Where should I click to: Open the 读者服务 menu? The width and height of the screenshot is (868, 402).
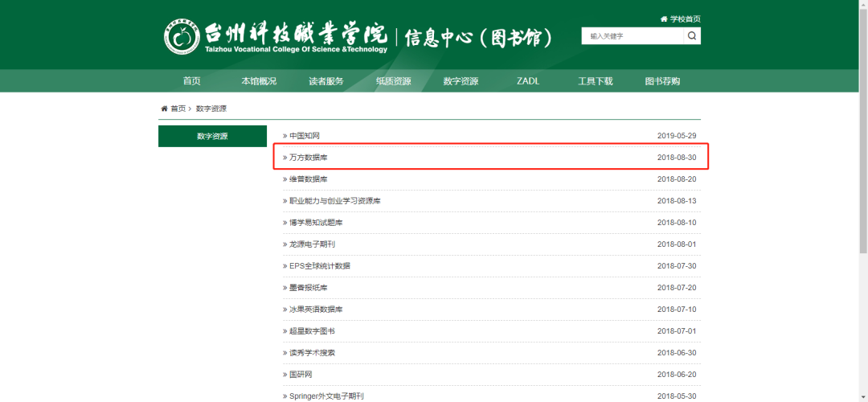pyautogui.click(x=326, y=81)
